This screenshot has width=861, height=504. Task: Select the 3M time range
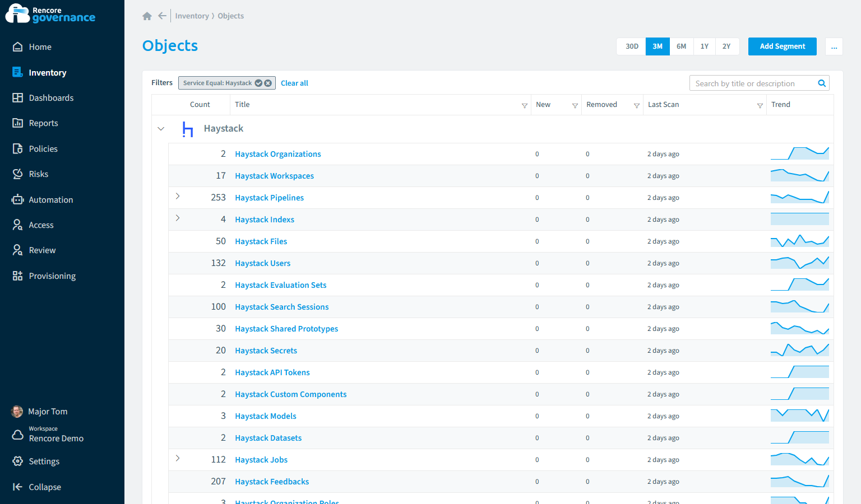coord(658,46)
